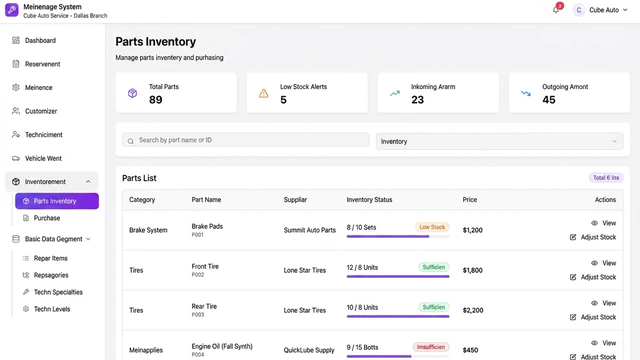Viewport: 640px width, 360px height.
Task: Adjust Stock for Rear Tire
Action: (x=593, y=317)
